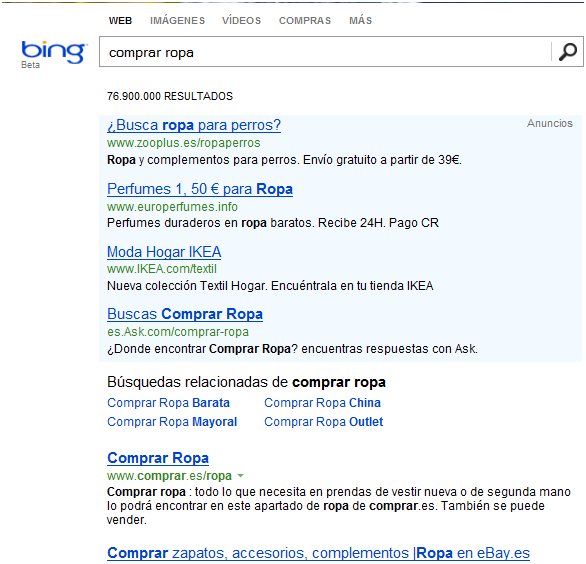
Task: Select related search Comprar Ropa Outlet
Action: click(324, 422)
